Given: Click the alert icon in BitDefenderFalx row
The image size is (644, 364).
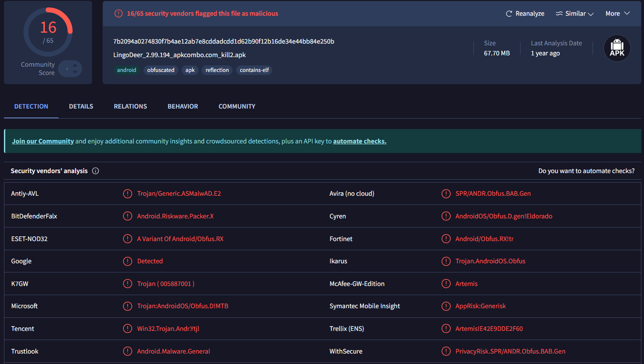Looking at the screenshot, I should tap(127, 216).
